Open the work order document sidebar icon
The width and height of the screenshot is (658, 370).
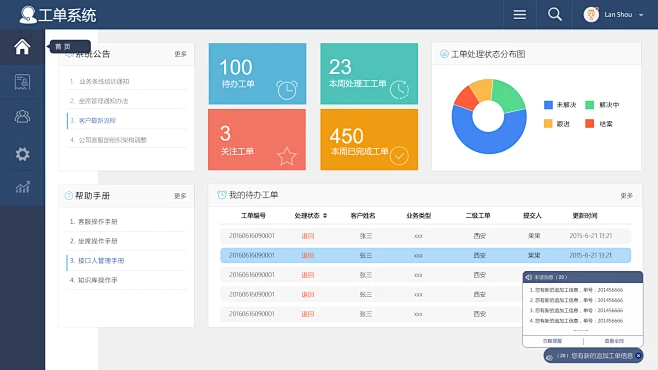(x=22, y=82)
